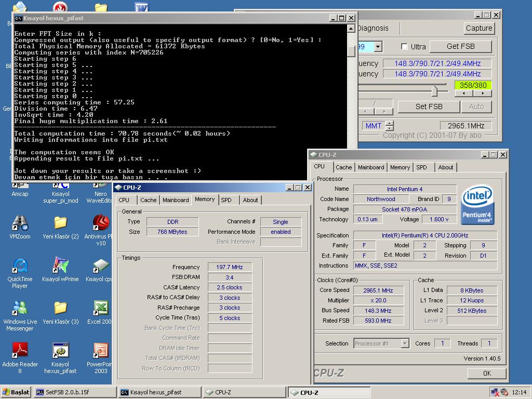The height and width of the screenshot is (399, 532).
Task: Click the CAS# Latency 2.5 clocks value
Action: coord(230,287)
